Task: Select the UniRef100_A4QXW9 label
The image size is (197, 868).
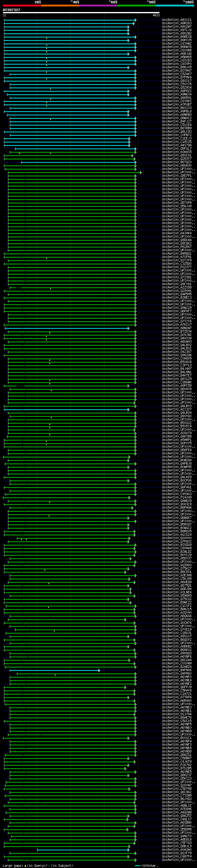Action: point(177,812)
